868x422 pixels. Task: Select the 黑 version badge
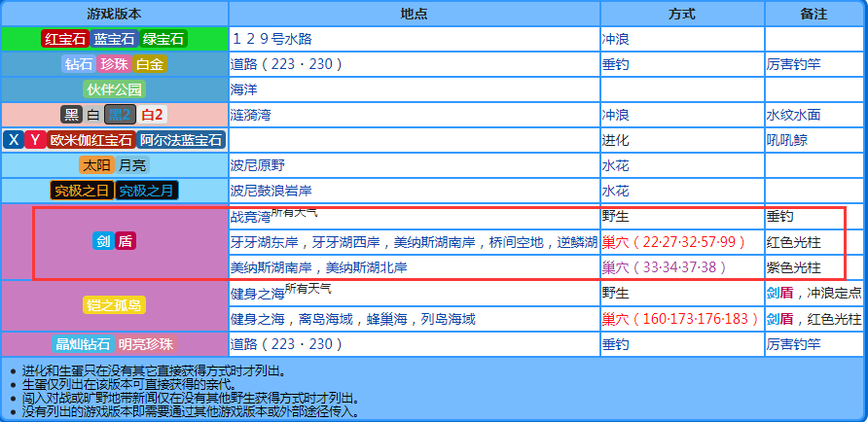click(71, 115)
